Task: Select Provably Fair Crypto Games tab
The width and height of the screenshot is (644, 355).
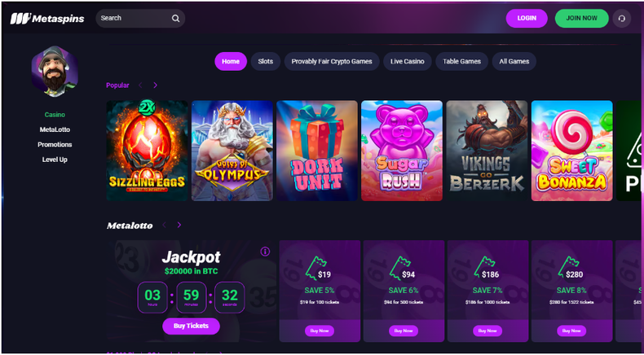Action: [x=332, y=62]
